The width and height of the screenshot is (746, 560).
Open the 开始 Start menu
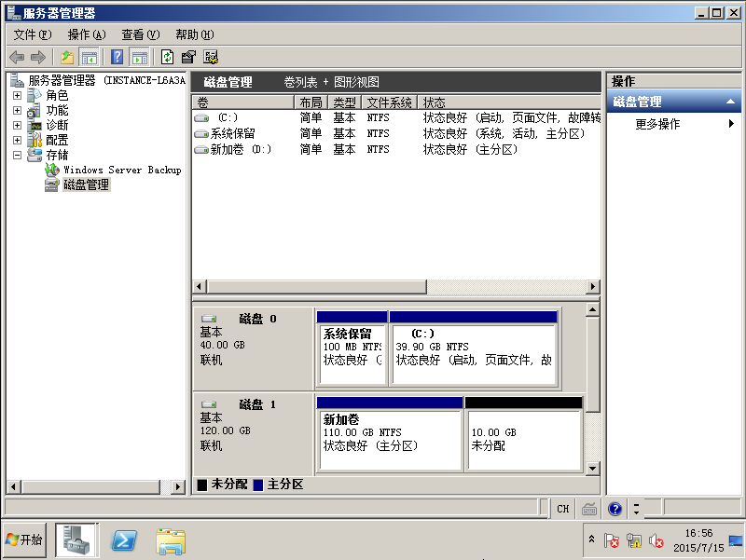(x=24, y=540)
